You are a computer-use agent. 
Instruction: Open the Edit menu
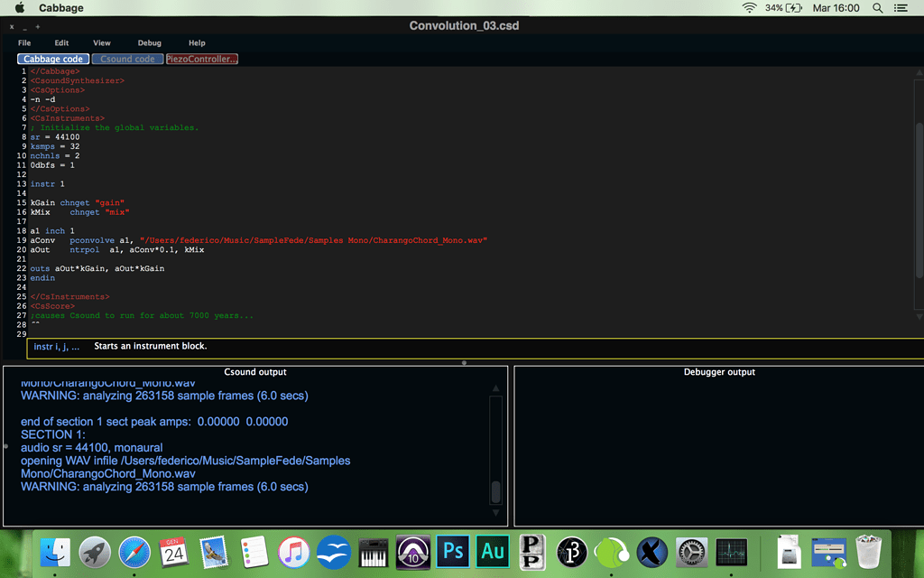click(x=61, y=43)
